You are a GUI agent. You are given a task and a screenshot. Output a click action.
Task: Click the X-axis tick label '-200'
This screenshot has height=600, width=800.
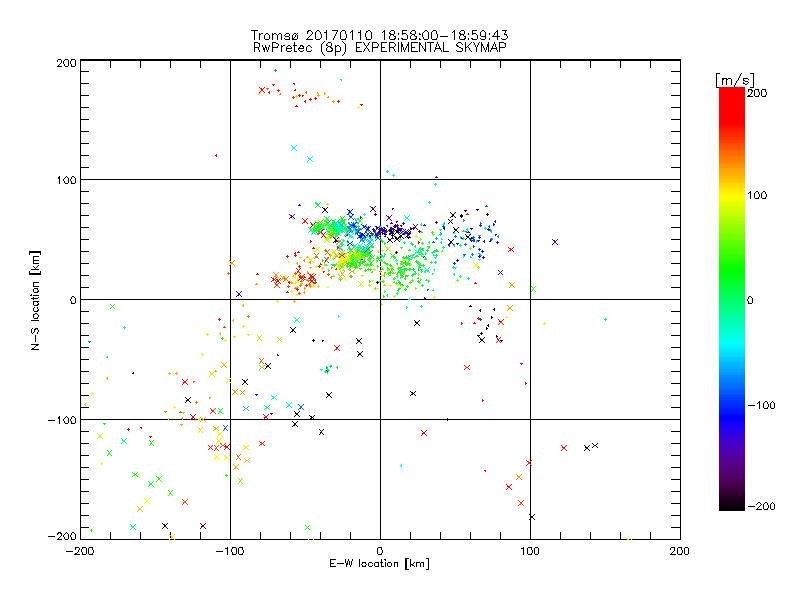point(80,552)
